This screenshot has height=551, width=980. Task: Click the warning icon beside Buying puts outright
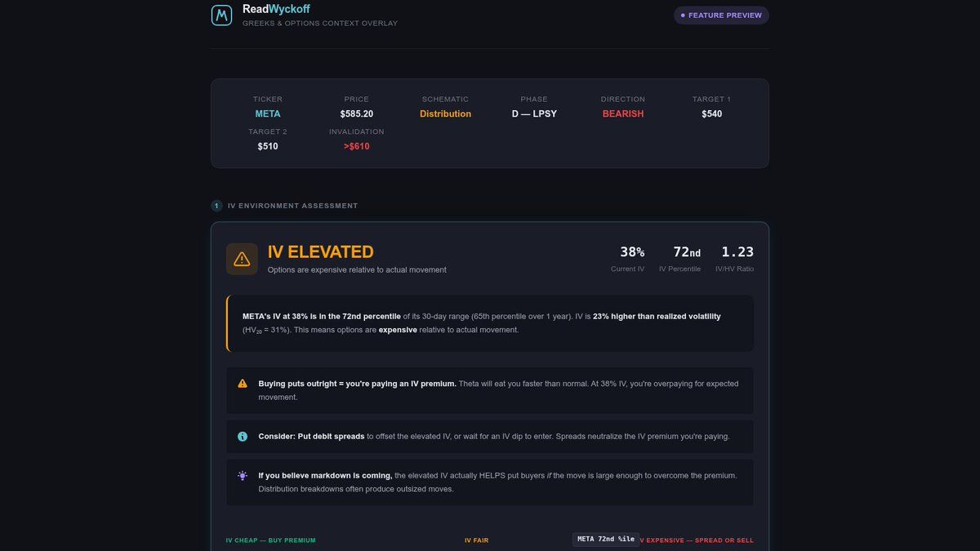(243, 384)
